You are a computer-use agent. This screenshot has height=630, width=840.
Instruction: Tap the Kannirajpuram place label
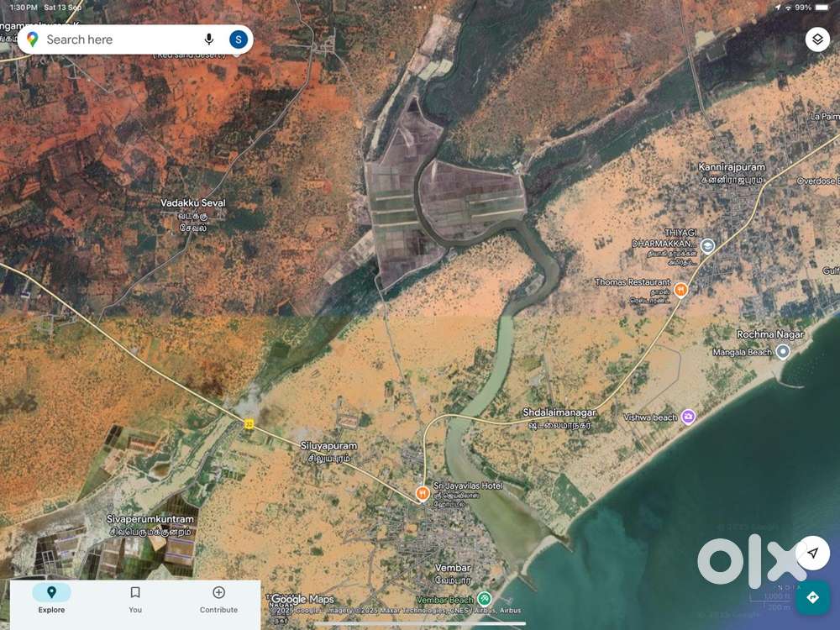[x=731, y=167]
